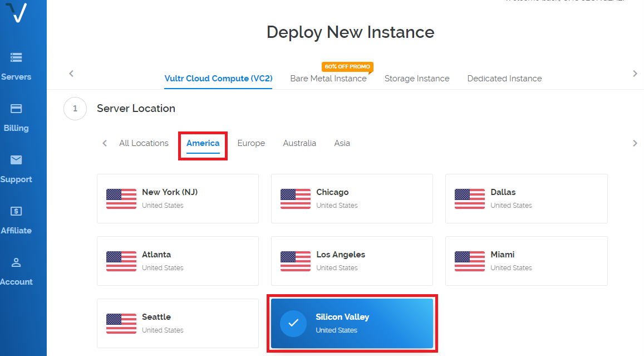Screen dimensions: 644x356
Task: Click the New York flag icon
Action: coord(121,199)
